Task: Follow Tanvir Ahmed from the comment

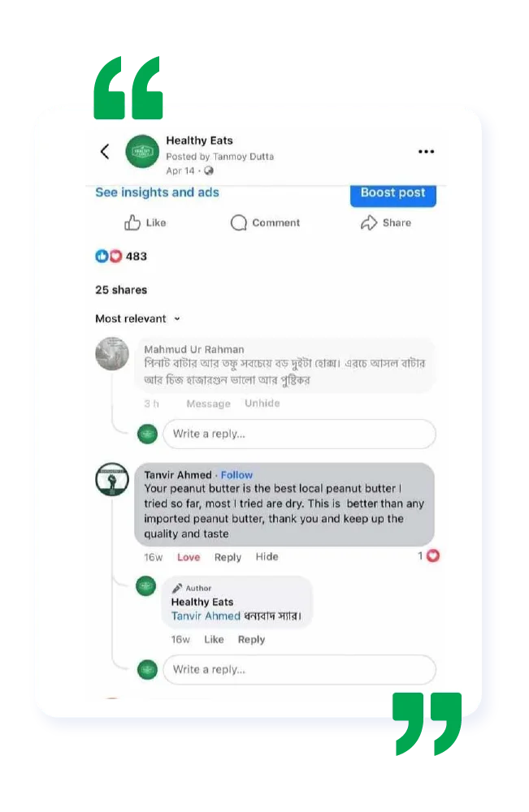Action: click(236, 475)
